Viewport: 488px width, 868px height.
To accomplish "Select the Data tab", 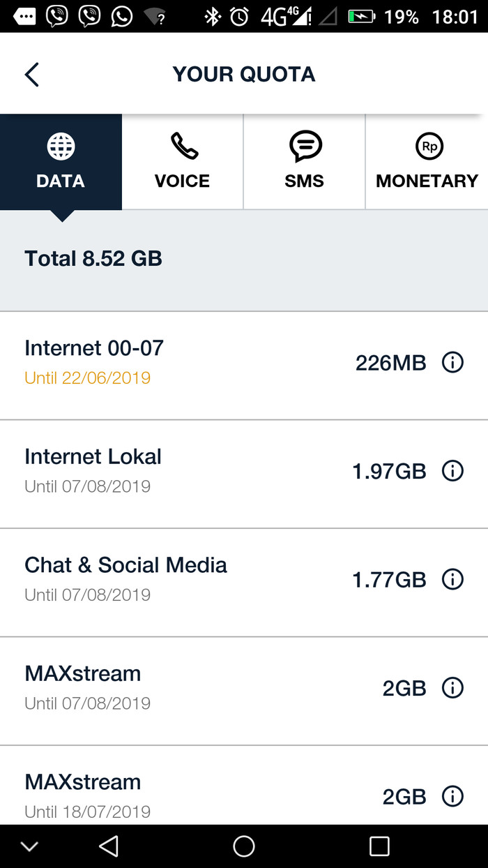I will click(61, 162).
